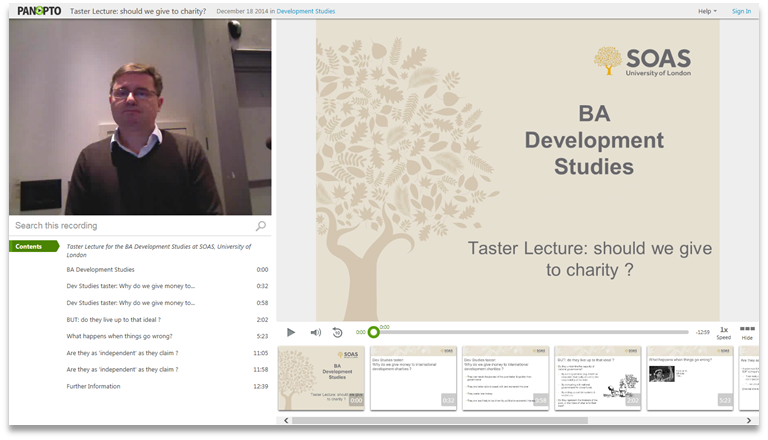Jump to Dev Studies taster at 0:58
This screenshot has width=768, height=440.
point(167,303)
